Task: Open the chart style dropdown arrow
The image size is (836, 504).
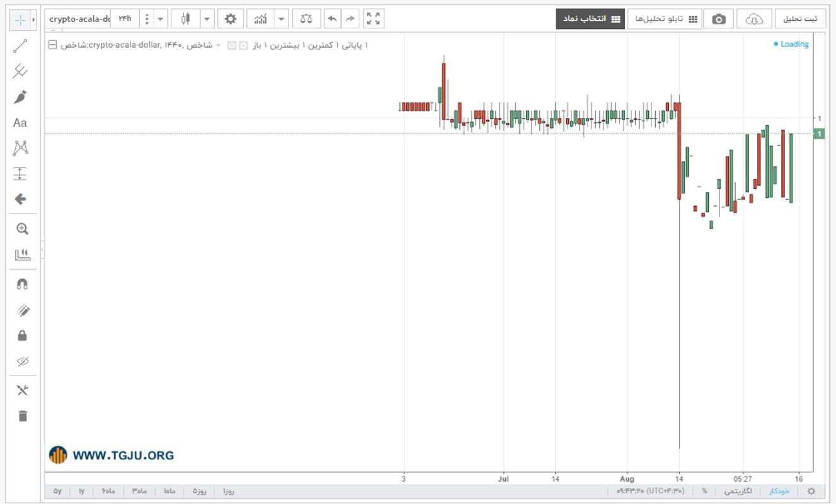Action: [207, 19]
